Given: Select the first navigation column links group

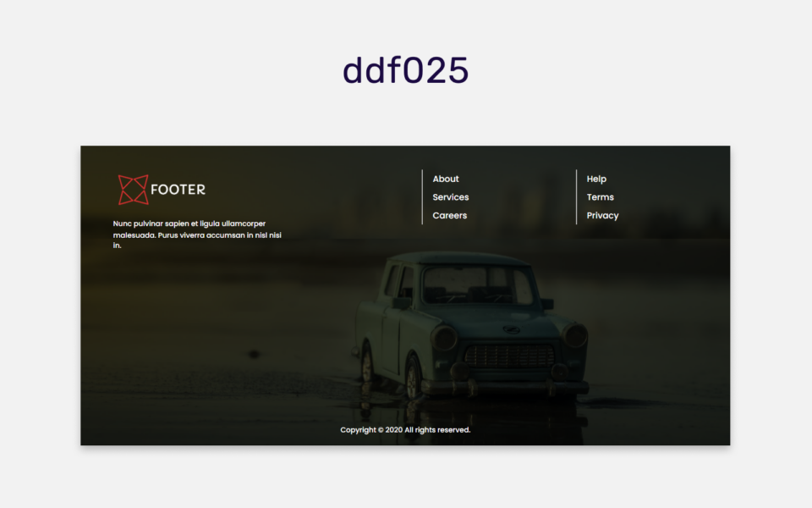Looking at the screenshot, I should [449, 197].
